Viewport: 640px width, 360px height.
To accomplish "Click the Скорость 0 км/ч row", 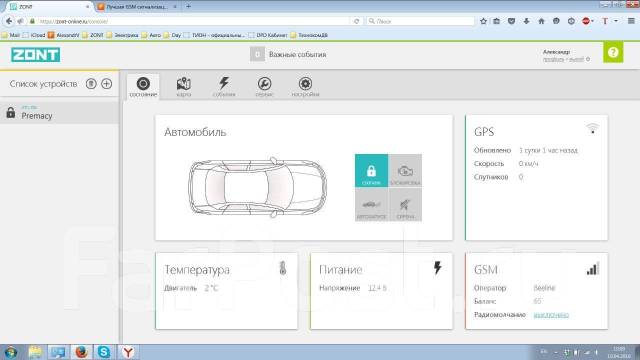I will click(506, 164).
